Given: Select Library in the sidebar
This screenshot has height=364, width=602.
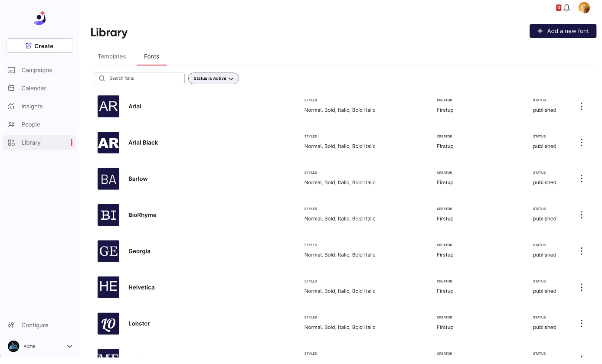Looking at the screenshot, I should click(39, 143).
